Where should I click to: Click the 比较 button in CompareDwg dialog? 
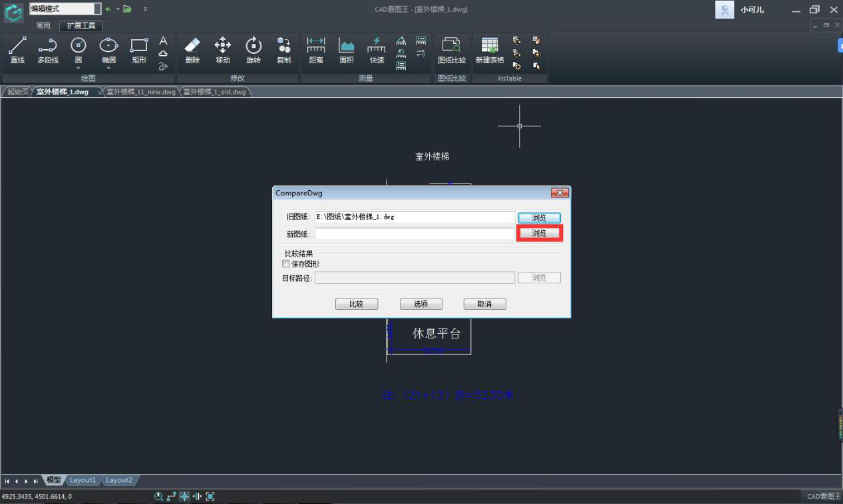click(x=357, y=304)
